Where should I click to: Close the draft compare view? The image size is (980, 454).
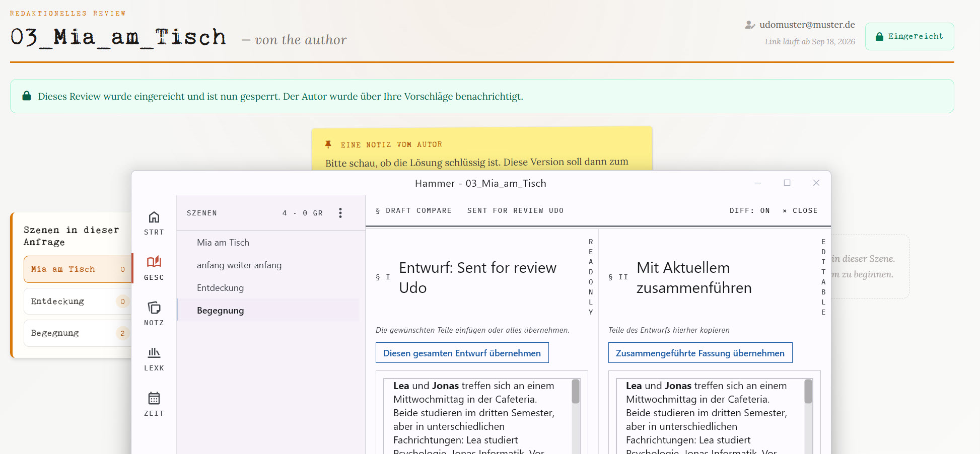point(800,211)
